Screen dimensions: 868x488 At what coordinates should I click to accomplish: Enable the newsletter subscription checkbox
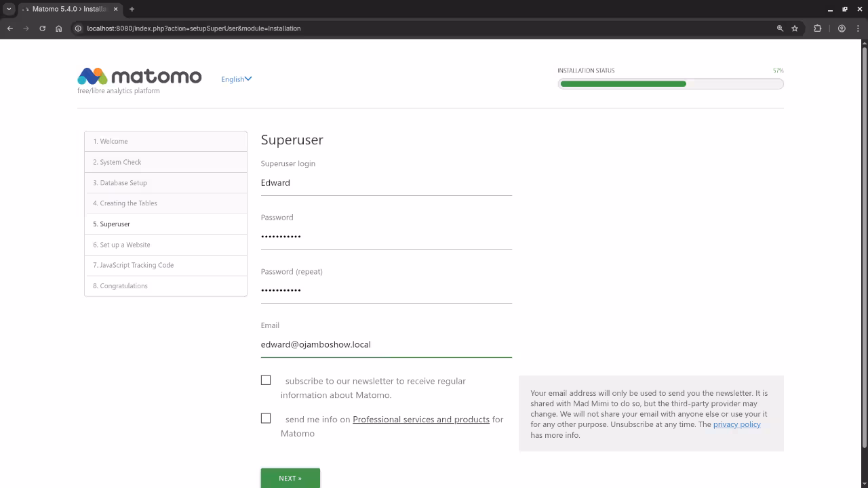266,380
